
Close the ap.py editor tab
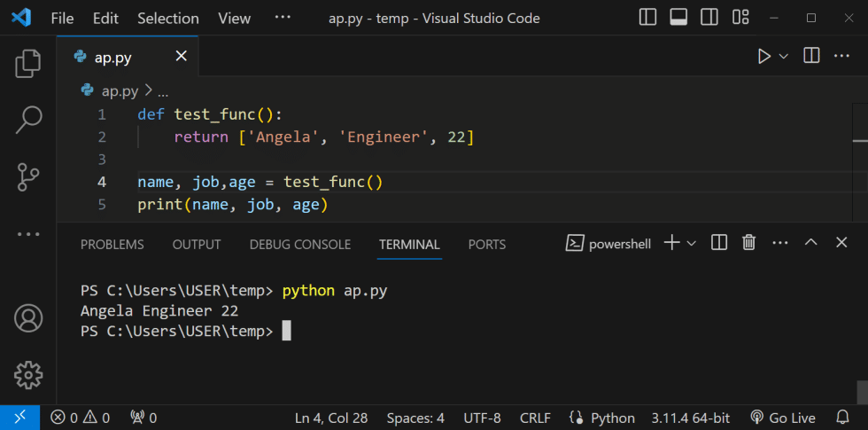[181, 56]
